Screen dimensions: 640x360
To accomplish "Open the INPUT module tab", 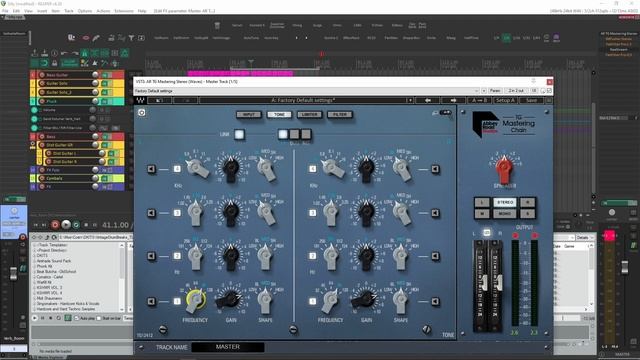I will click(x=249, y=115).
